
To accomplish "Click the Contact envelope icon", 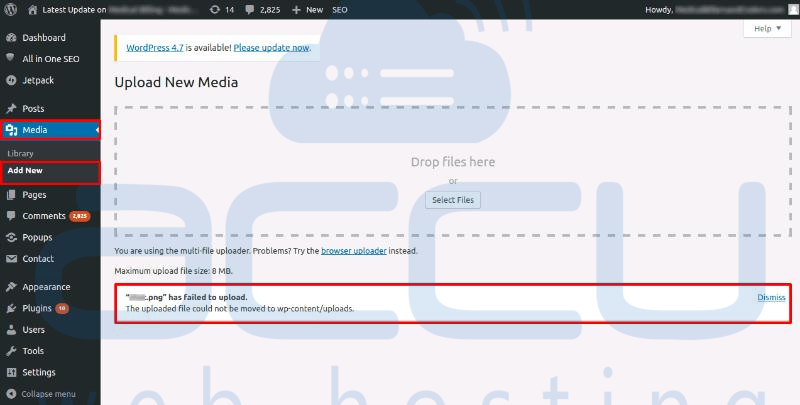I will point(11,259).
